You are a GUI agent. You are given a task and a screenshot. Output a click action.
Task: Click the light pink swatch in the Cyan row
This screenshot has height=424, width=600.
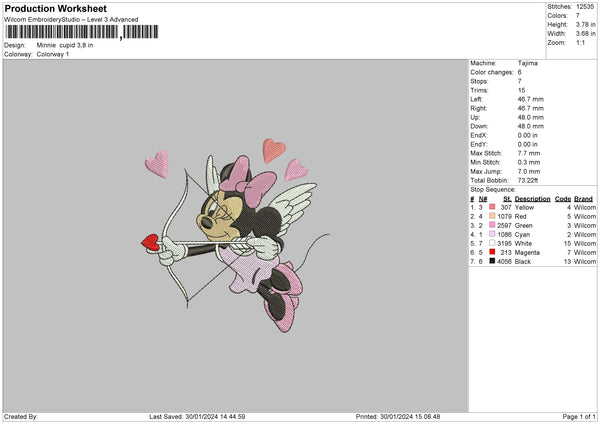492,234
